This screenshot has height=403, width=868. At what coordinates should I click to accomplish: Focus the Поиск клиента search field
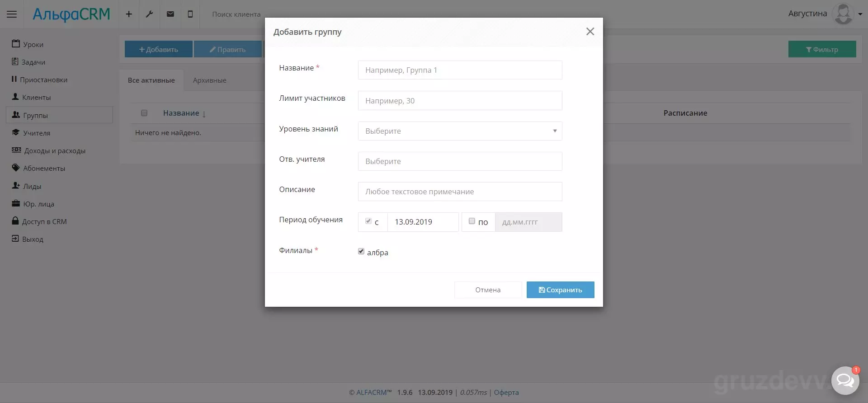click(236, 14)
